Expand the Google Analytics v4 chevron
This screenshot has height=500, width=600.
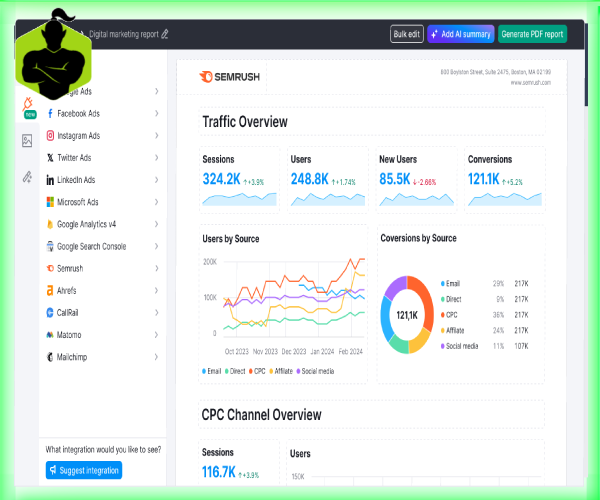tap(157, 224)
